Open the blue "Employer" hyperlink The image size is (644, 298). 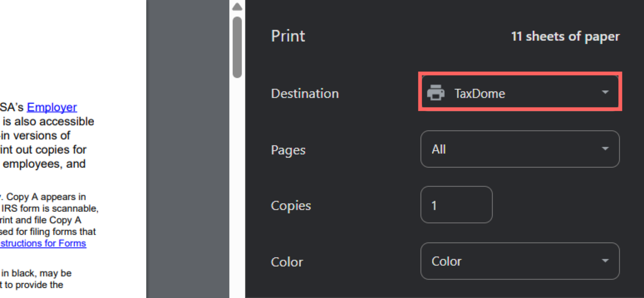click(x=52, y=107)
